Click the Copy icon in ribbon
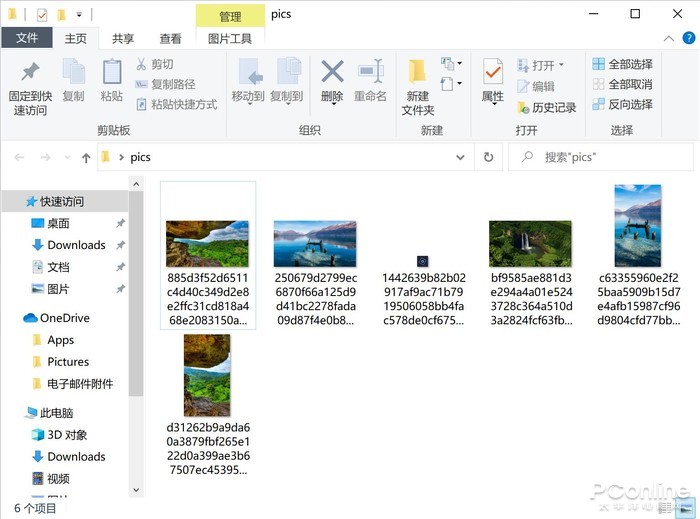Viewport: 700px width, 519px height. point(73,73)
